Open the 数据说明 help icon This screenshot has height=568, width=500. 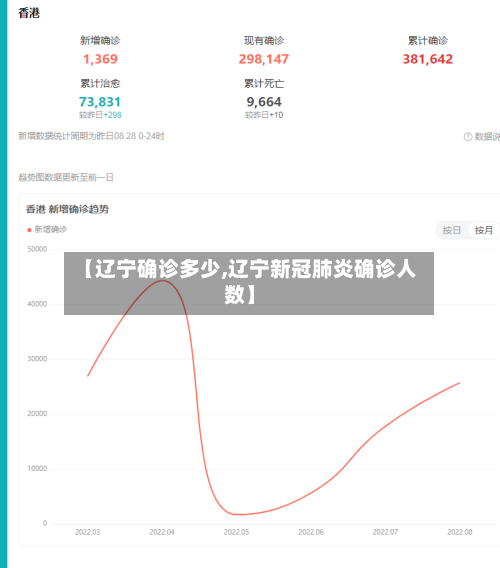(468, 137)
